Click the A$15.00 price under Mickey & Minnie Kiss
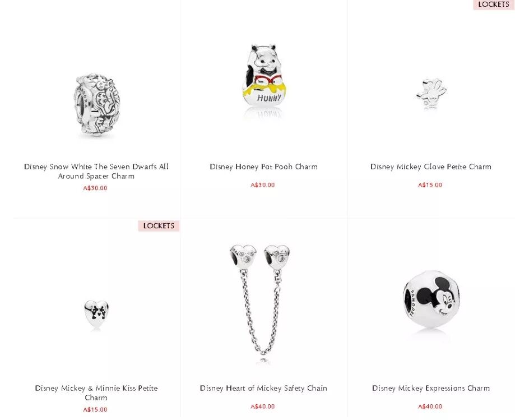This screenshot has height=420, width=515. [95, 409]
